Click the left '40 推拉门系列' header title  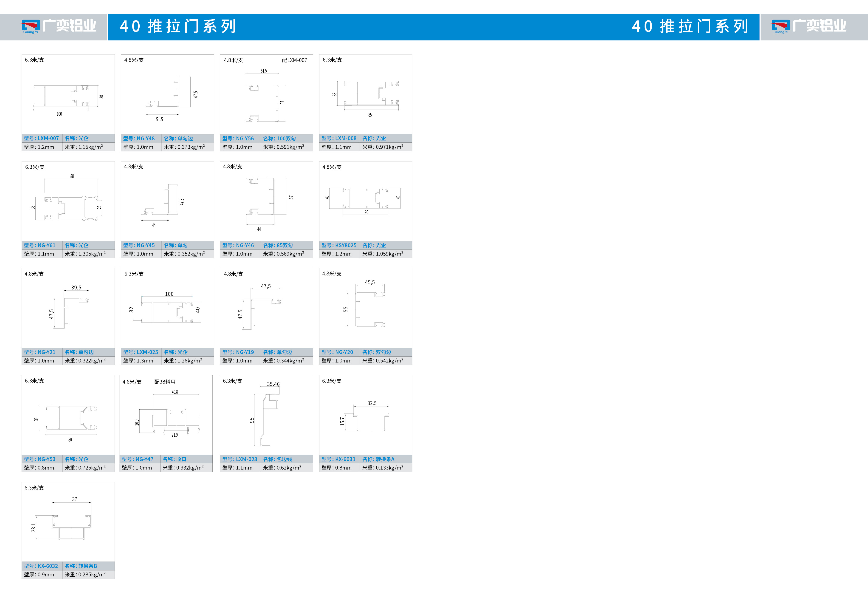click(178, 26)
